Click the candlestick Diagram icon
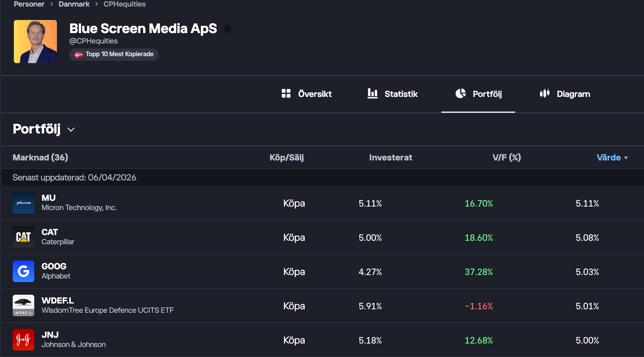 pyautogui.click(x=544, y=93)
